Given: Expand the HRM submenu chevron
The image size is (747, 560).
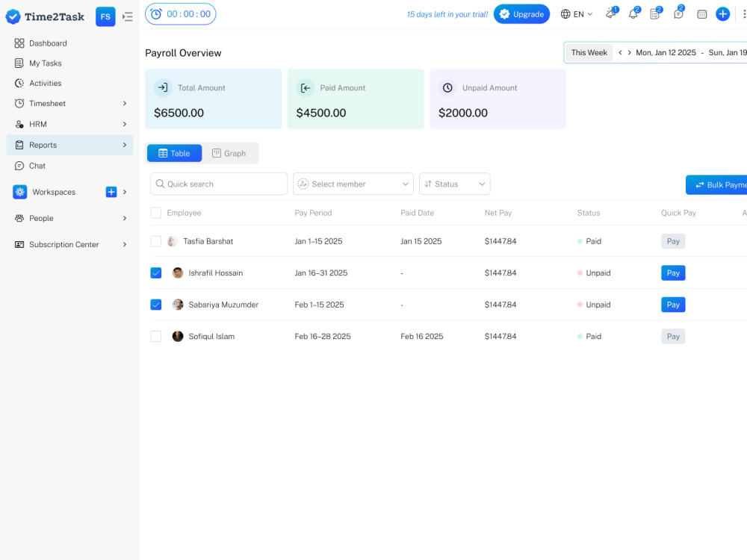Looking at the screenshot, I should (x=125, y=124).
